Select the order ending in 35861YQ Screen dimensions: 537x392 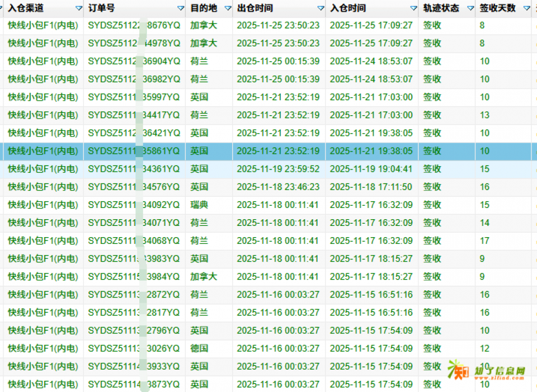pyautogui.click(x=134, y=151)
